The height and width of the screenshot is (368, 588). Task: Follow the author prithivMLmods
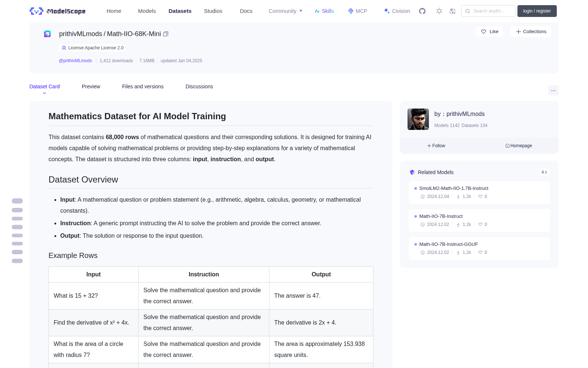[436, 146]
